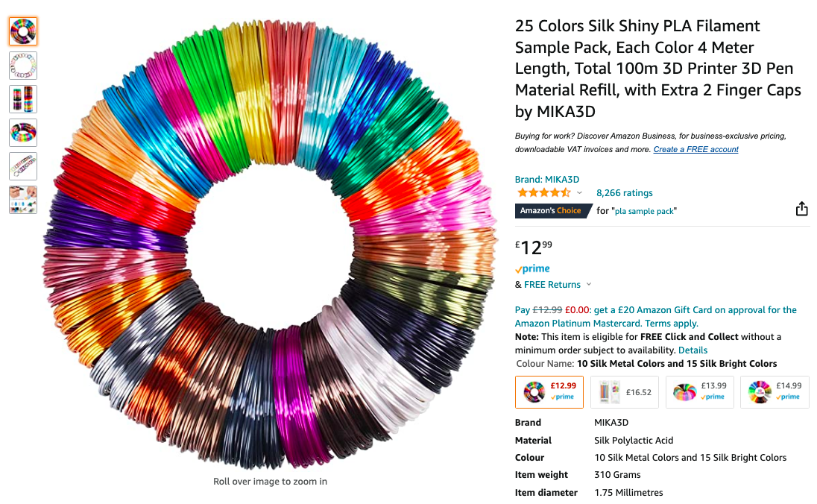Screen dimensions: 817x504
Task: Expand the FREE Returns dropdown arrow
Action: [x=589, y=285]
